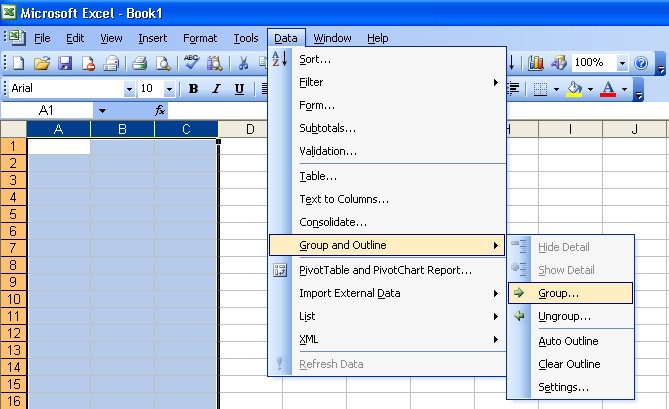Expand the XML submenu
The width and height of the screenshot is (669, 409).
pos(387,339)
